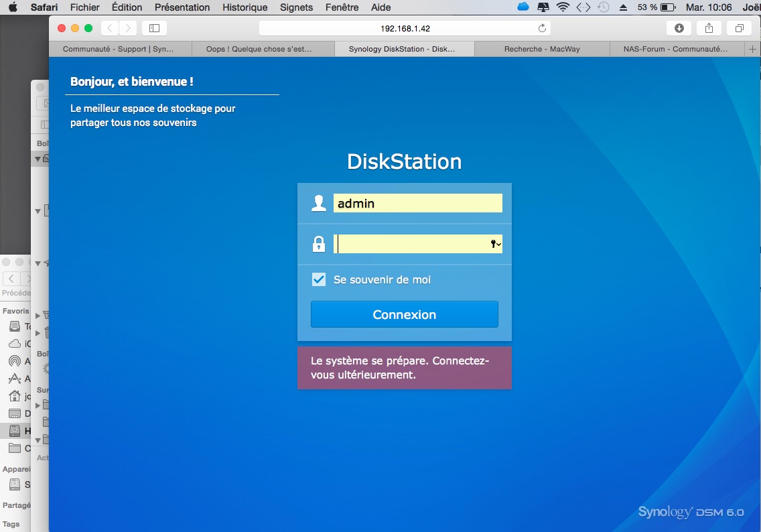The width and height of the screenshot is (761, 532).
Task: Show all tabs overview icon
Action: click(x=739, y=28)
